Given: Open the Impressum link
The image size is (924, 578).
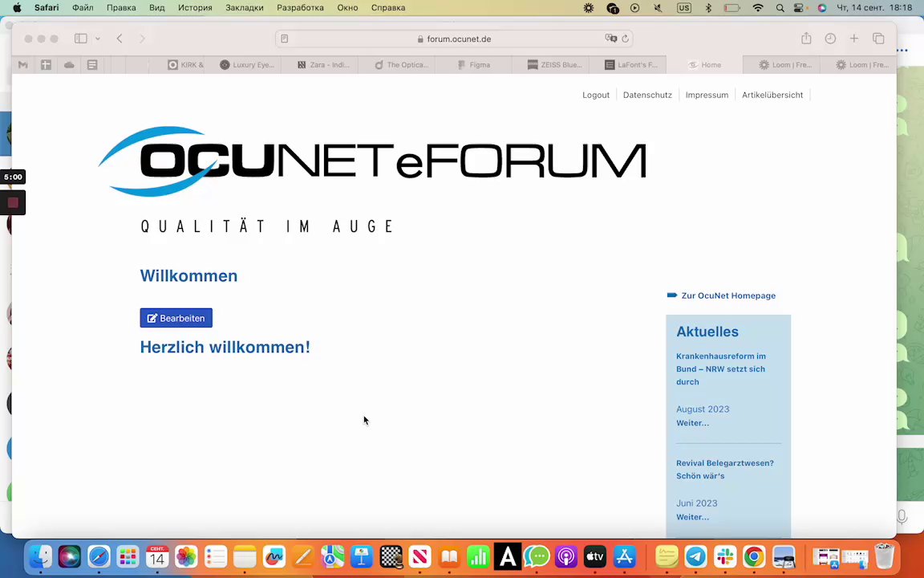Looking at the screenshot, I should tap(707, 95).
